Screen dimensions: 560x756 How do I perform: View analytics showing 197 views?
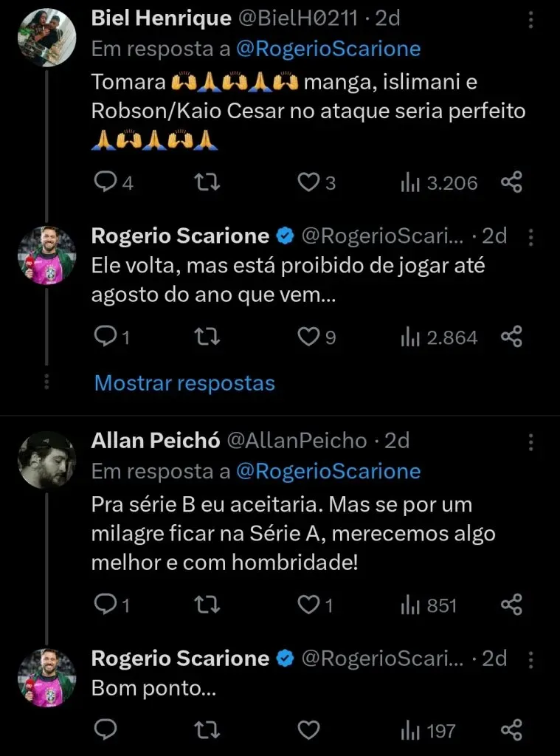(x=429, y=731)
